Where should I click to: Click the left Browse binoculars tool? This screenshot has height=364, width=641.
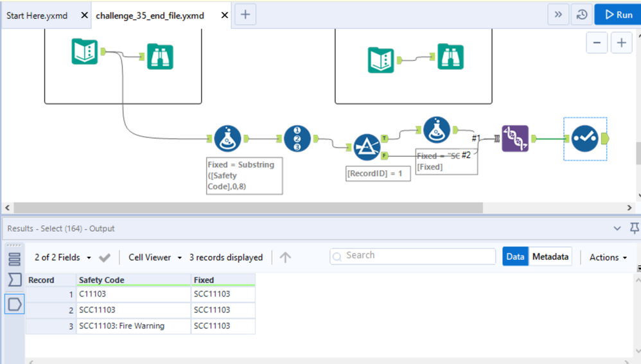pyautogui.click(x=160, y=56)
